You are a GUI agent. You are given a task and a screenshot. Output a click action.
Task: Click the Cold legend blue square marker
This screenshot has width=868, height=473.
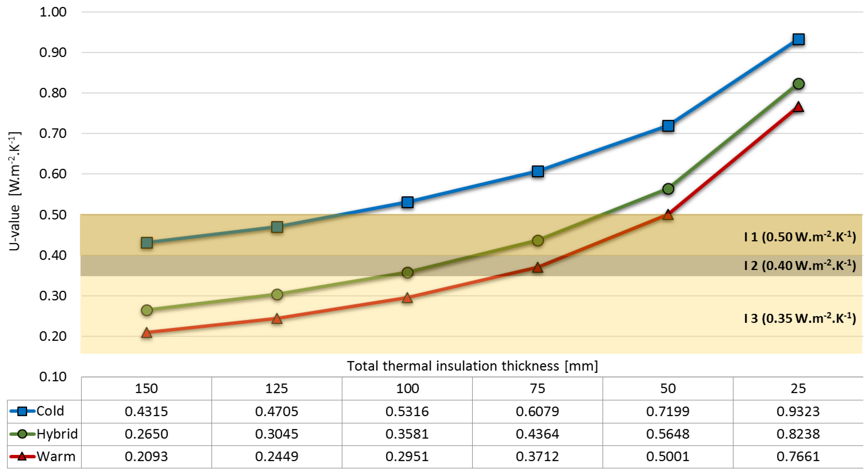point(22,411)
